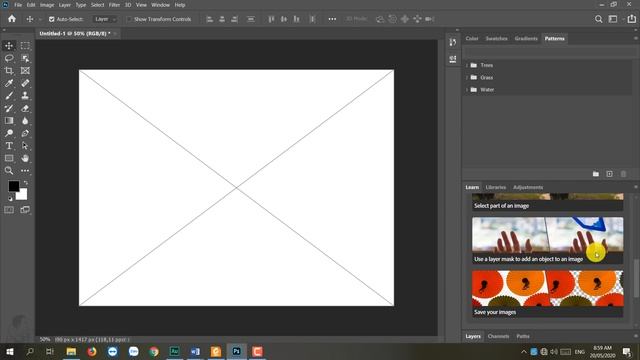Image resolution: width=640 pixels, height=360 pixels.
Task: Expand the Grass pattern folder
Action: pyautogui.click(x=467, y=78)
